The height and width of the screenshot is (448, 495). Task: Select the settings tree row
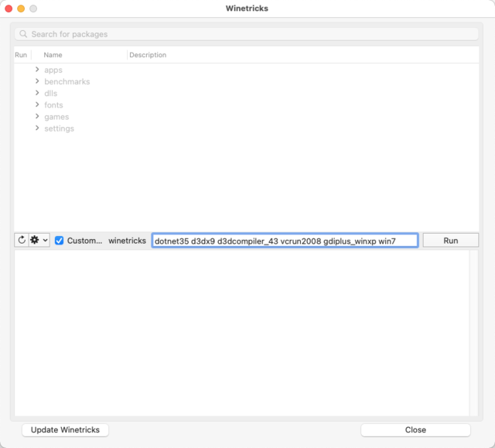click(59, 128)
